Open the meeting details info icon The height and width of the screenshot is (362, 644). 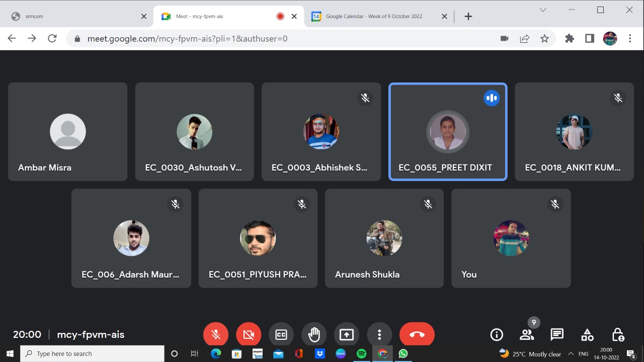tap(497, 335)
